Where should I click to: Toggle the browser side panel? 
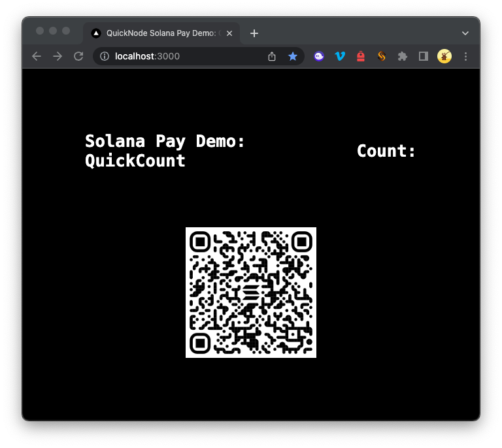tap(424, 57)
